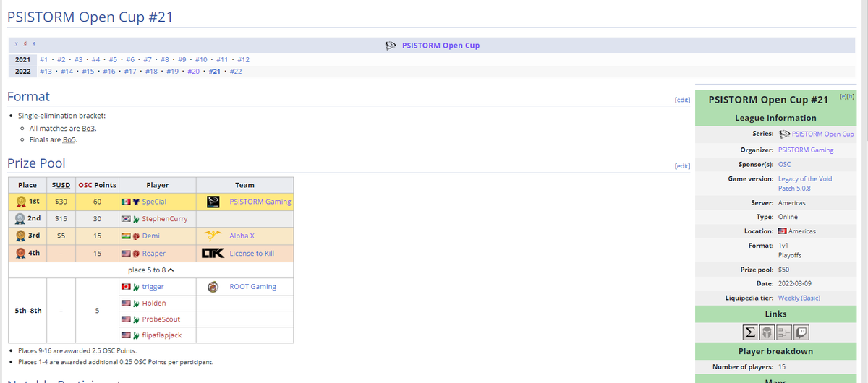This screenshot has width=868, height=383.
Task: Edit the Format section
Action: point(682,100)
